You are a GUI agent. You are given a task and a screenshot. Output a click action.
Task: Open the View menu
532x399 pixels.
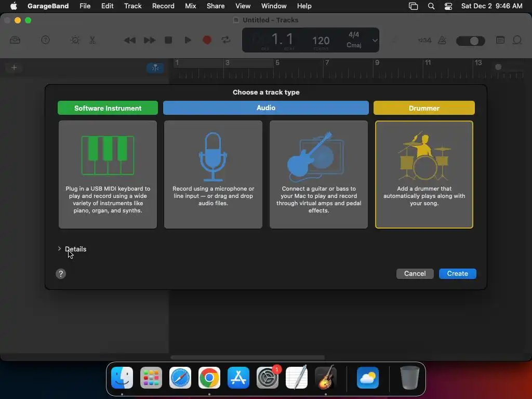(x=243, y=6)
